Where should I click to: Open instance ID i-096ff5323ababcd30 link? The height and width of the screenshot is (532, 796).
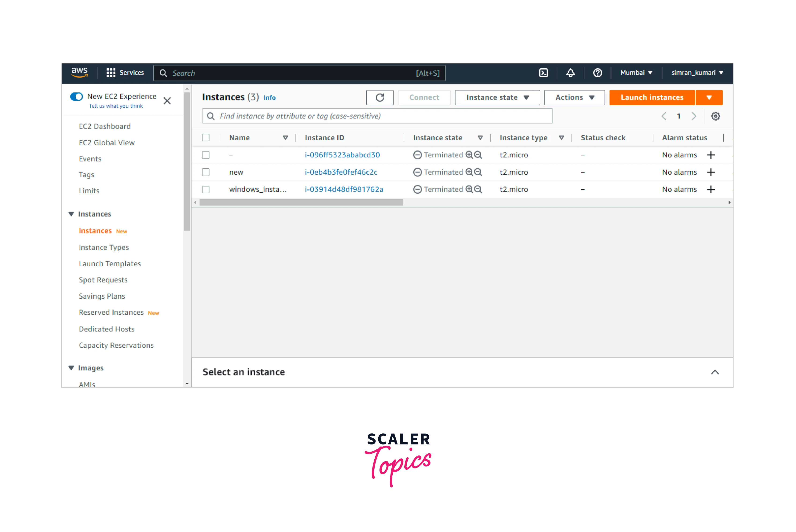(x=342, y=155)
